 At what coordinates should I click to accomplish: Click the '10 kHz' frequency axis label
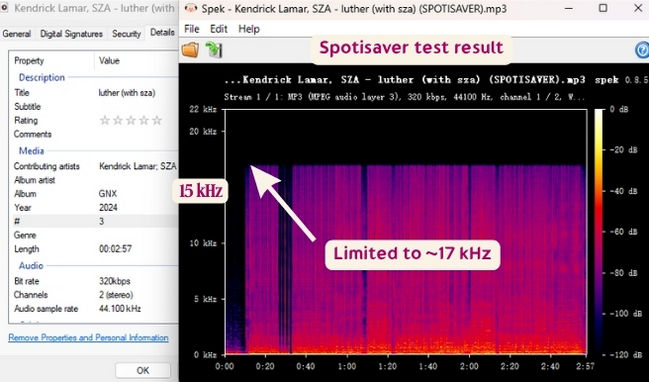(203, 243)
